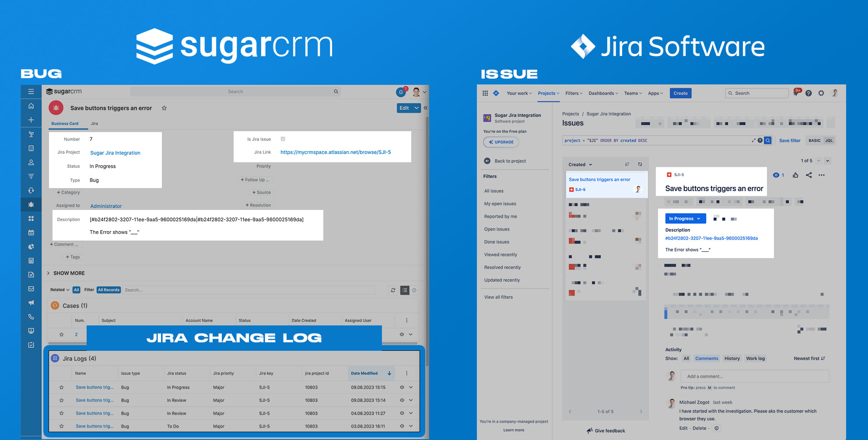Viewport: 868px width, 440px height.
Task: Open the Sugar Jira Integration project link
Action: tap(115, 153)
